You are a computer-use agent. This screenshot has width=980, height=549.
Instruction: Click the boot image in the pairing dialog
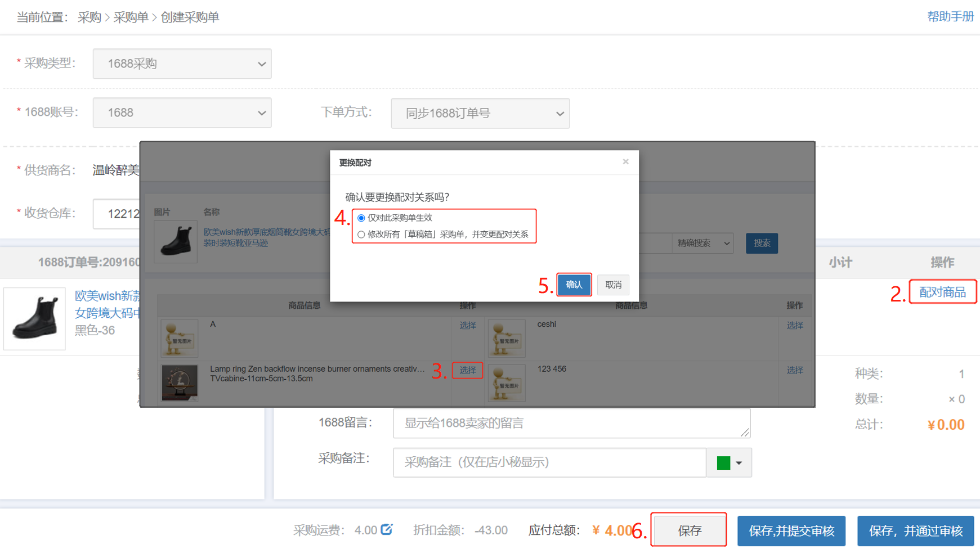[176, 241]
